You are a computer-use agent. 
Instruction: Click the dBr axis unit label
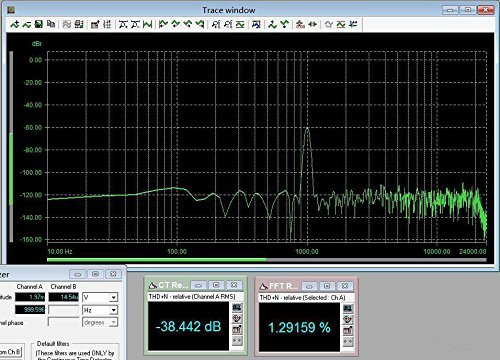[x=36, y=43]
